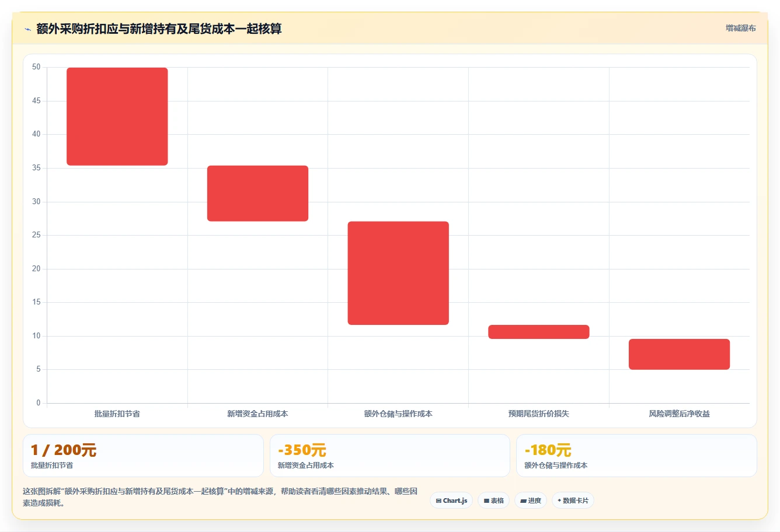Click x-axis label 额外仓储与操作成本

(398, 414)
